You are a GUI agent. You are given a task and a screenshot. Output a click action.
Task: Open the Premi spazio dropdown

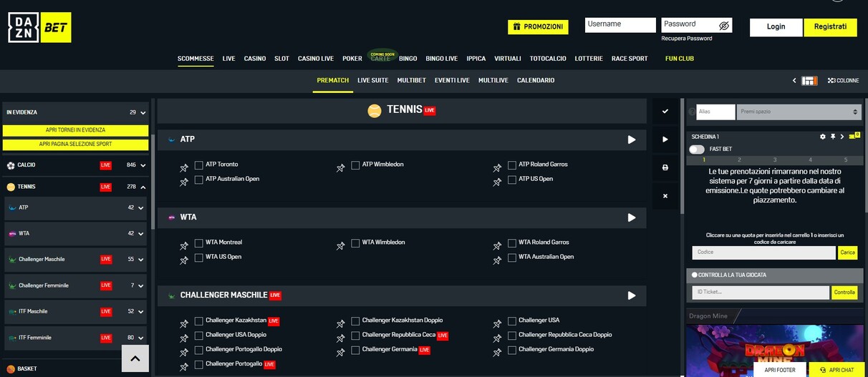pyautogui.click(x=799, y=112)
